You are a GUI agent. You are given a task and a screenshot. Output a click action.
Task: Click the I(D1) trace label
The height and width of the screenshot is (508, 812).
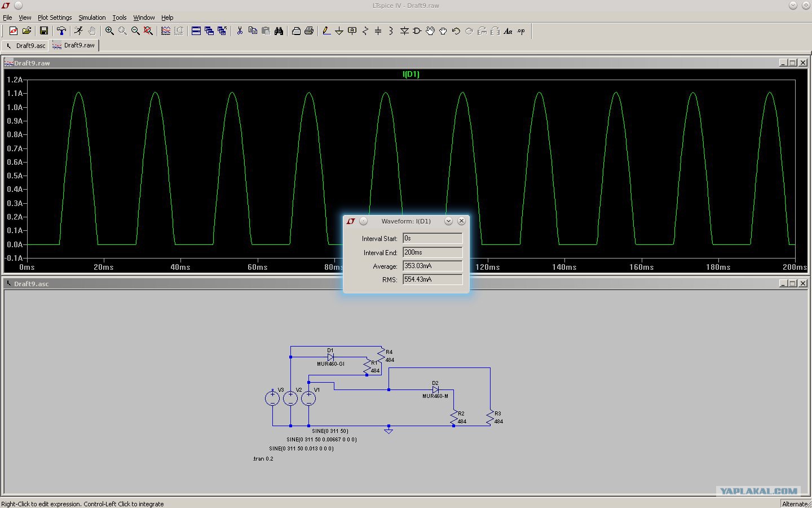(x=411, y=74)
